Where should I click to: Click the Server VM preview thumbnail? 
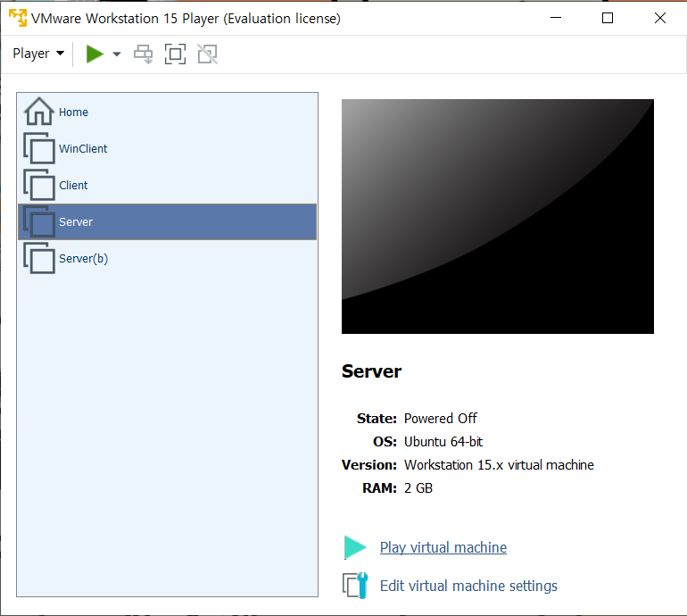498,216
